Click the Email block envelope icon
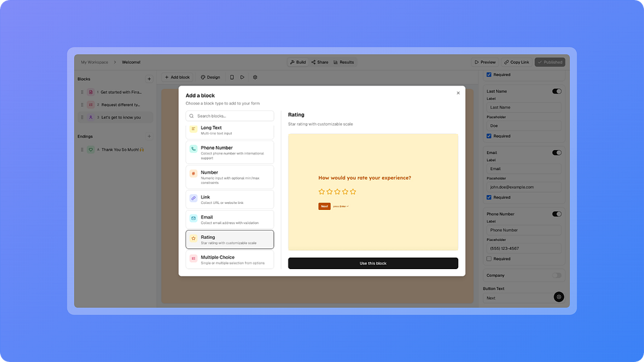The width and height of the screenshot is (644, 362). pyautogui.click(x=194, y=218)
